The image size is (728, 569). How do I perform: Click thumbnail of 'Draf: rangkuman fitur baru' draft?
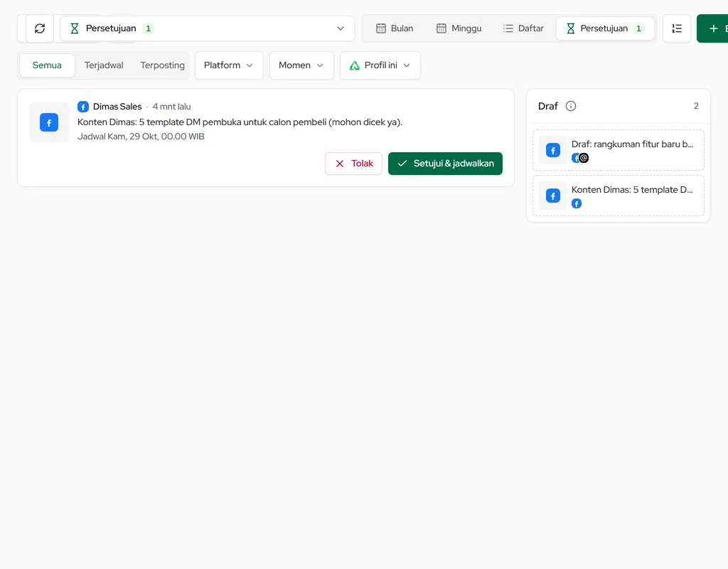pos(553,150)
